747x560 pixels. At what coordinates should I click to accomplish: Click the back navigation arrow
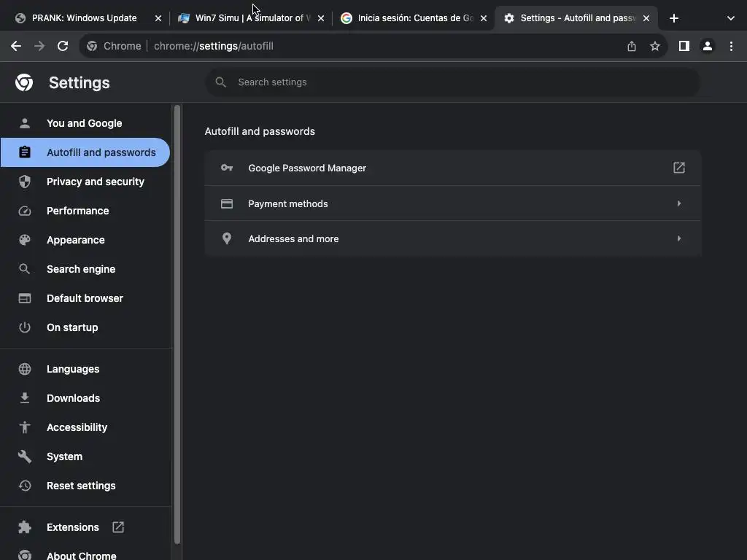16,46
